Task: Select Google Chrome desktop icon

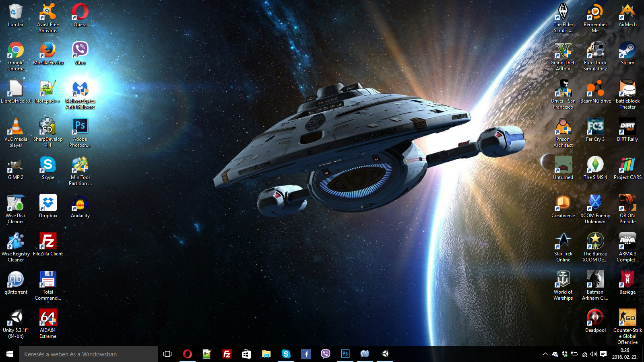Action: pyautogui.click(x=16, y=56)
